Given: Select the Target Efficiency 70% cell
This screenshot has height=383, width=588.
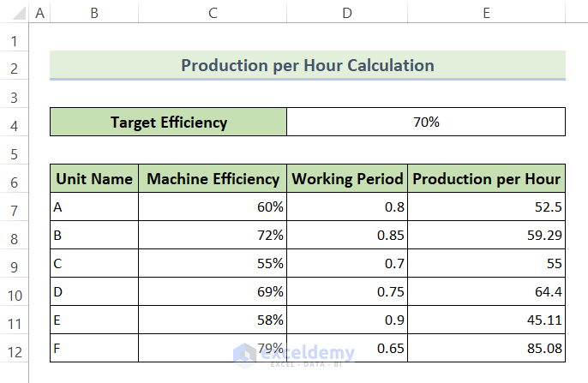Looking at the screenshot, I should point(426,123).
